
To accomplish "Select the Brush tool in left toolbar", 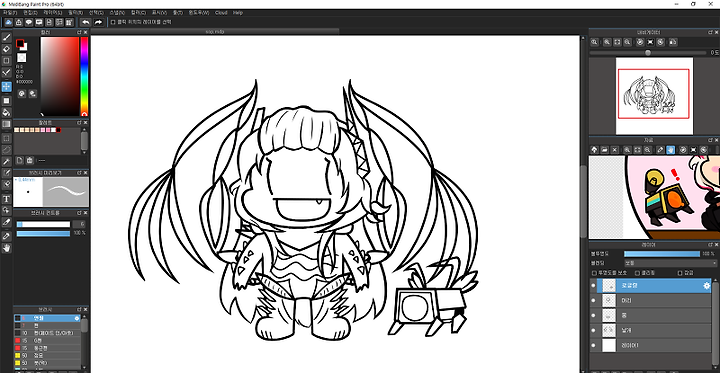I will pos(6,37).
